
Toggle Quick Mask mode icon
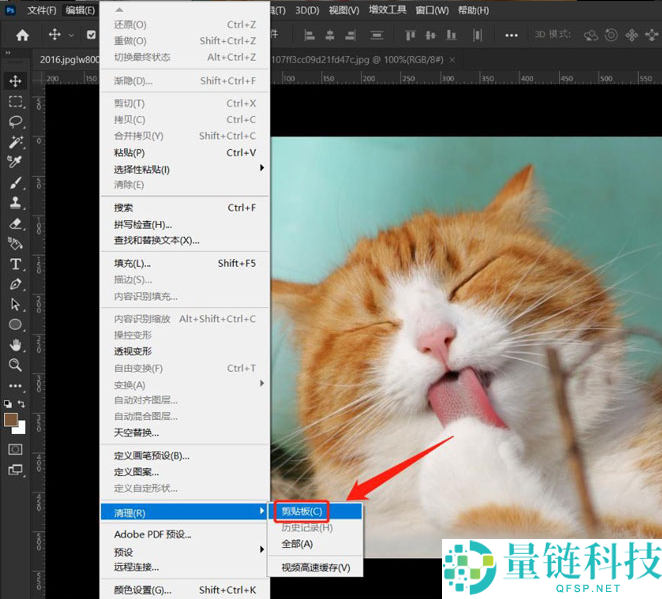coord(15,449)
